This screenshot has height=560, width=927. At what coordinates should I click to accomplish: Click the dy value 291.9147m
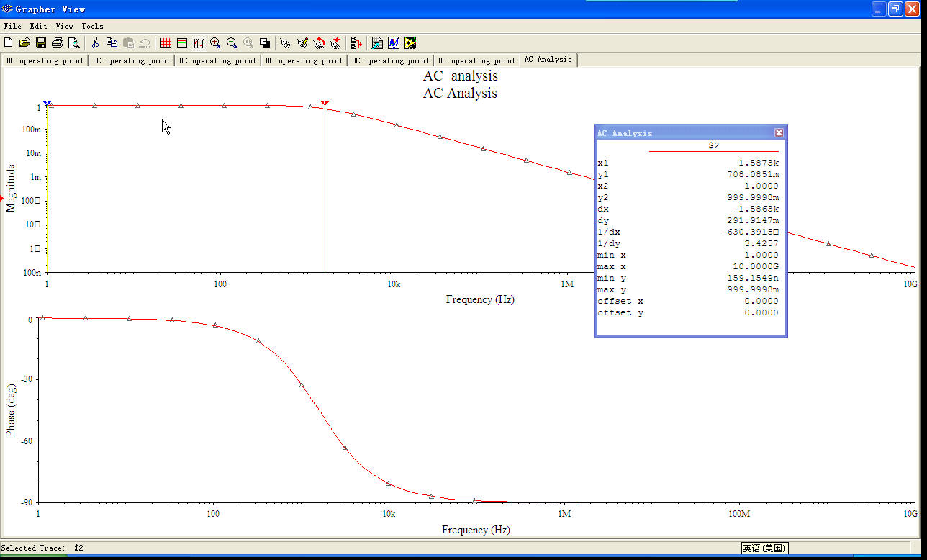[x=753, y=221]
